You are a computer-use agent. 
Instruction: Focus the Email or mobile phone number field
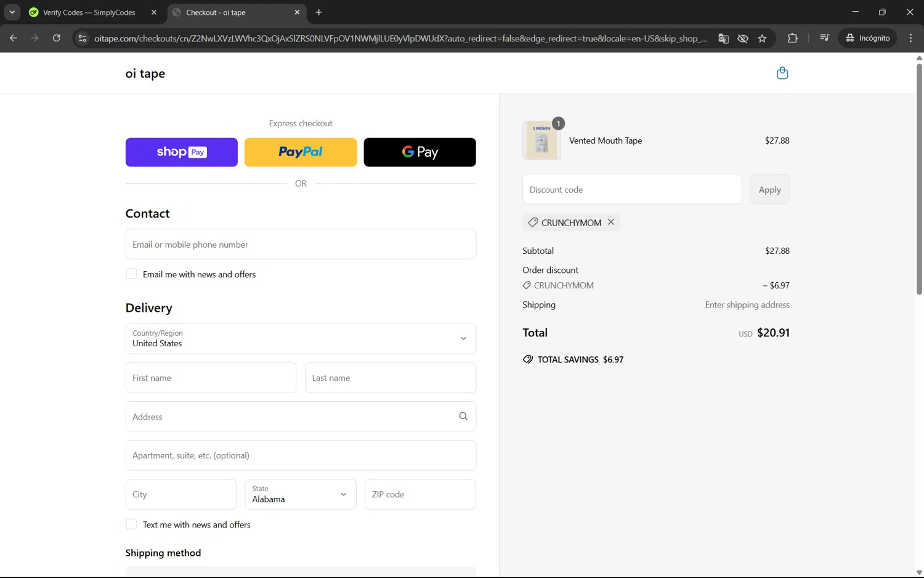[x=301, y=244]
